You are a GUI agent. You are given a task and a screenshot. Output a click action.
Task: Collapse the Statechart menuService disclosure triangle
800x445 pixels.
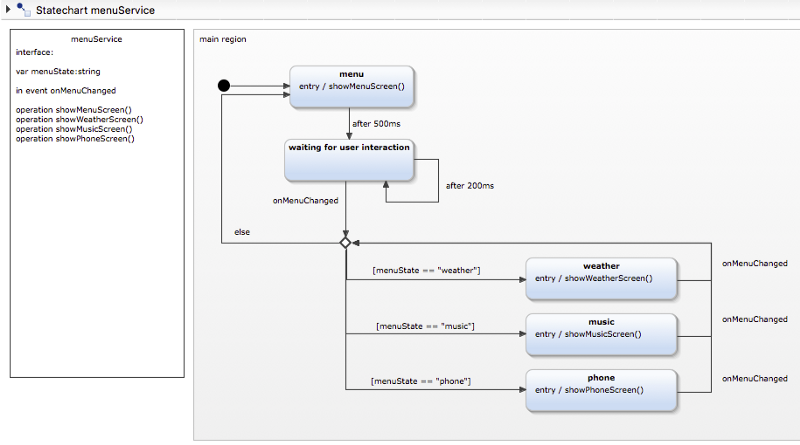(x=8, y=9)
